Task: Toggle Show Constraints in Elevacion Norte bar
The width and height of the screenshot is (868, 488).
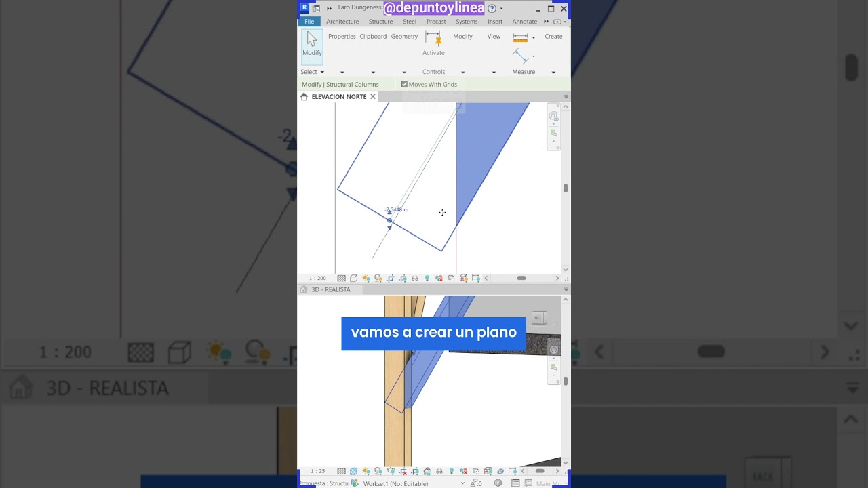Action: point(475,278)
